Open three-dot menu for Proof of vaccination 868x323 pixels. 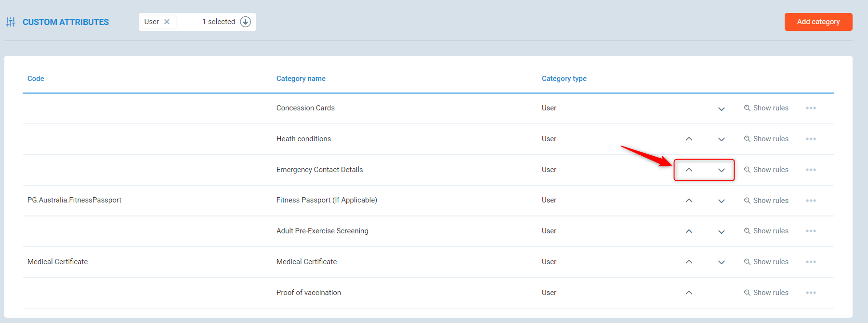811,293
